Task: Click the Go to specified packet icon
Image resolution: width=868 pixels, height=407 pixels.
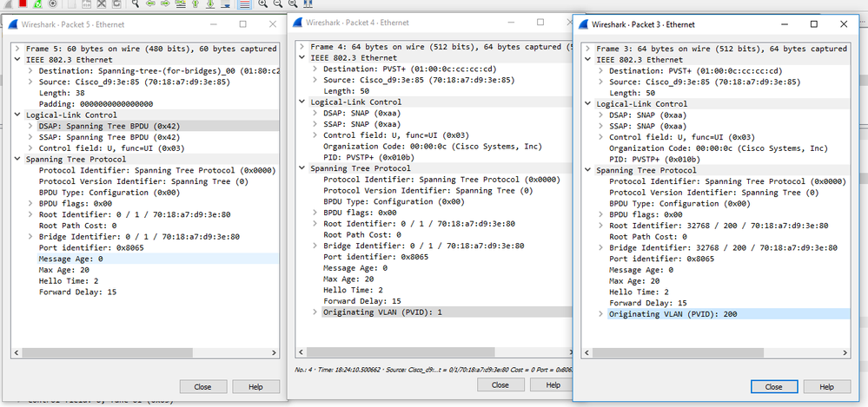Action: [x=181, y=3]
